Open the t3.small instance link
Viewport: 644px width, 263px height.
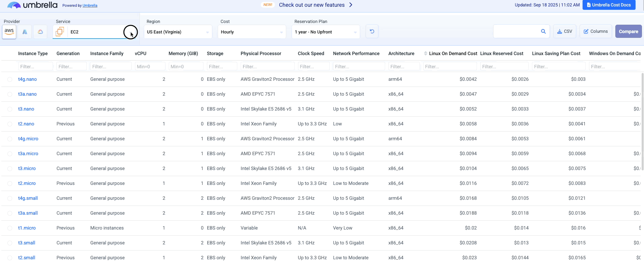click(x=27, y=243)
